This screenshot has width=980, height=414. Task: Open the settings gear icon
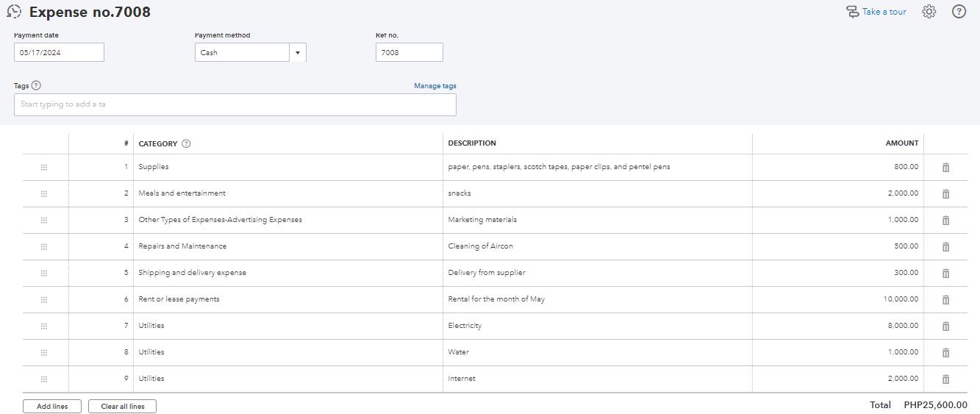pyautogui.click(x=929, y=12)
